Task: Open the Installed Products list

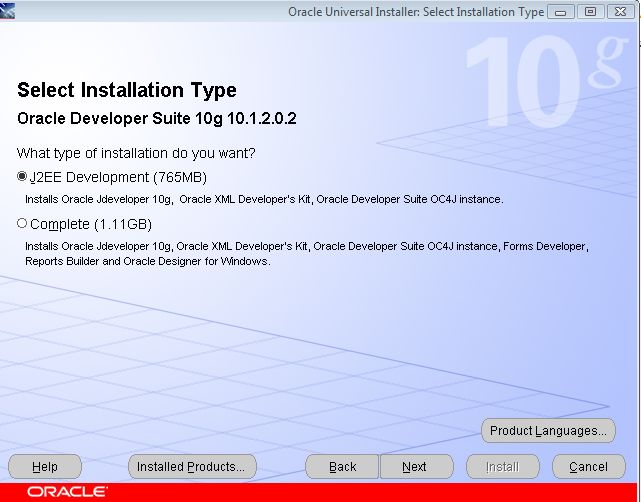Action: pyautogui.click(x=191, y=467)
